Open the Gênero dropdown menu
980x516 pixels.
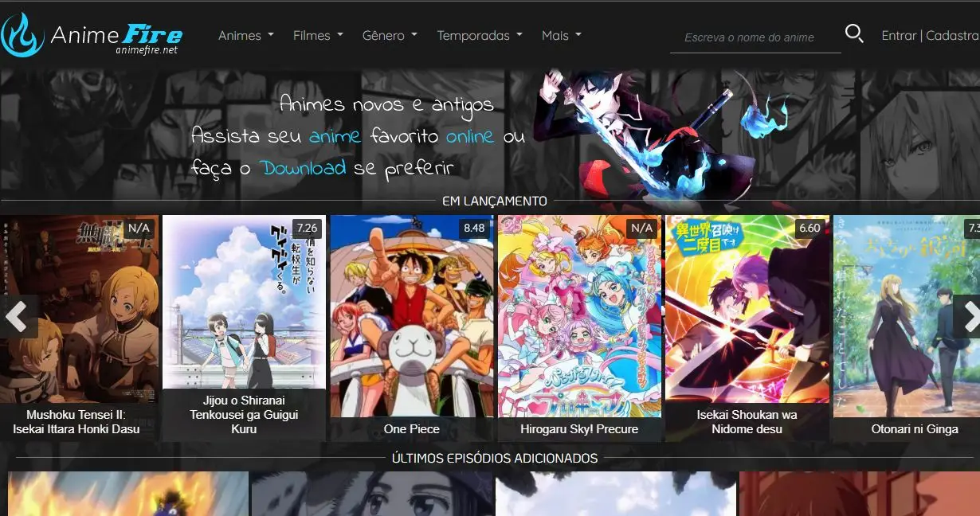pos(390,35)
